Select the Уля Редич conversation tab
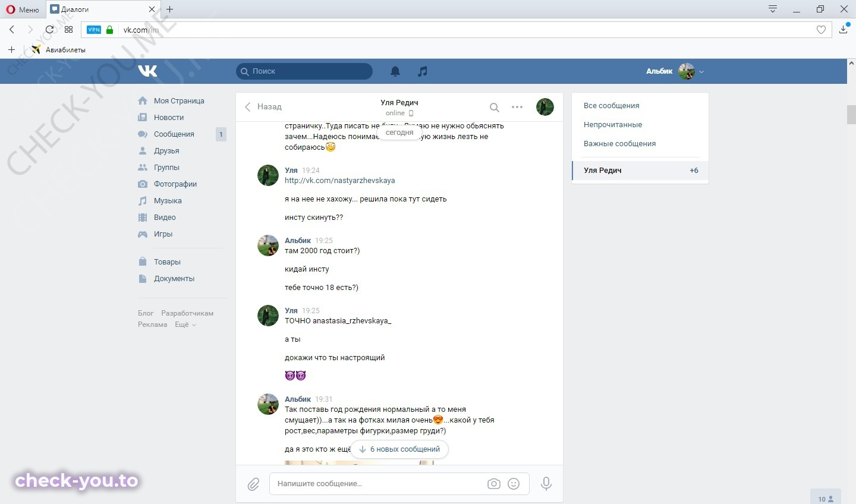This screenshot has height=504, width=856. tap(640, 171)
